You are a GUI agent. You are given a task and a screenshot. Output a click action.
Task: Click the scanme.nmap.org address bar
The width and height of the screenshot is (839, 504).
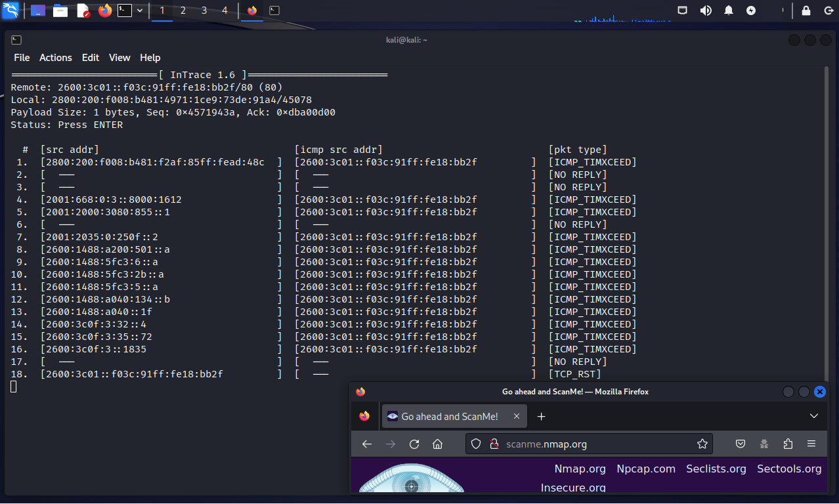591,444
